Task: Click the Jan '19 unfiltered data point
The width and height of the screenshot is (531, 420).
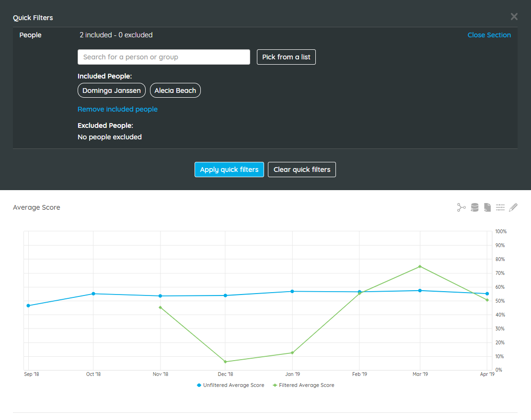Action: click(x=292, y=291)
